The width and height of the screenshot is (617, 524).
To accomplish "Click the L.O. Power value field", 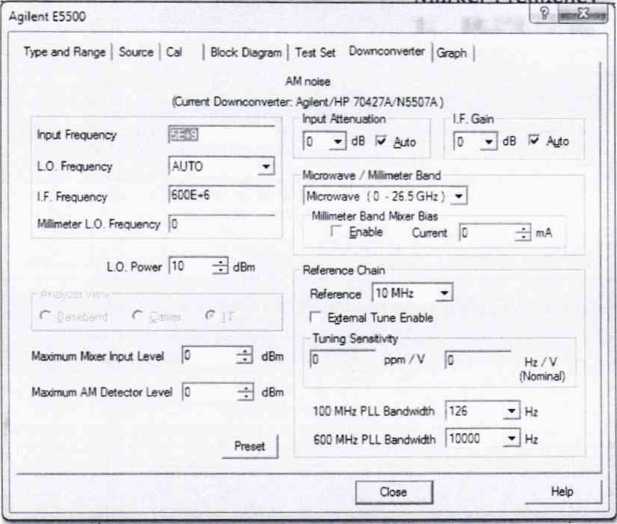I will (191, 266).
